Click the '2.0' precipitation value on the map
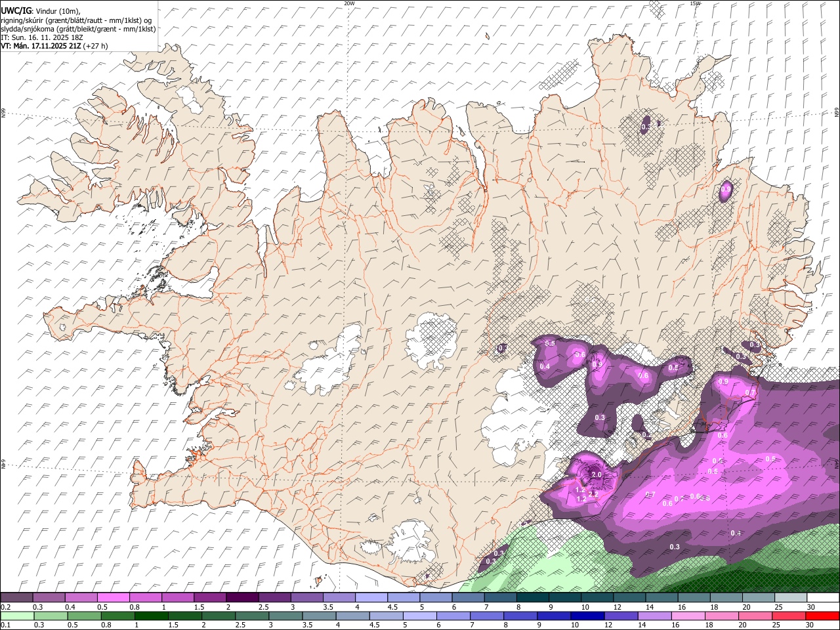Viewport: 840px width, 630px height. pyautogui.click(x=597, y=474)
